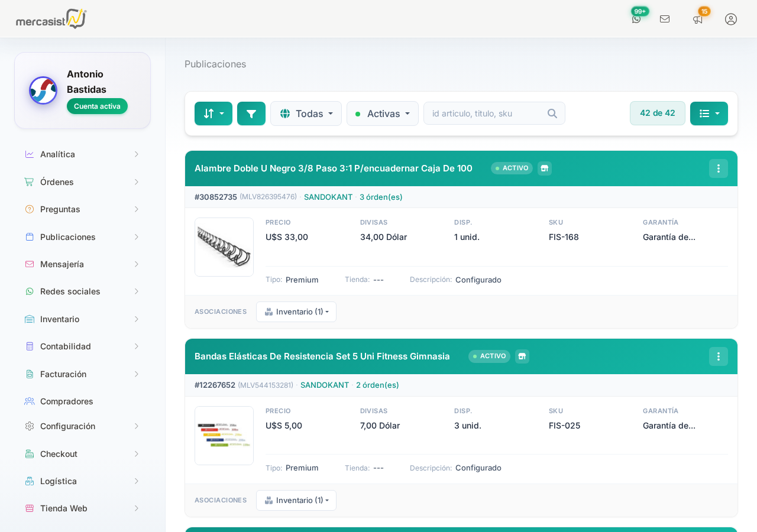Click the article search input field

tap(486, 113)
